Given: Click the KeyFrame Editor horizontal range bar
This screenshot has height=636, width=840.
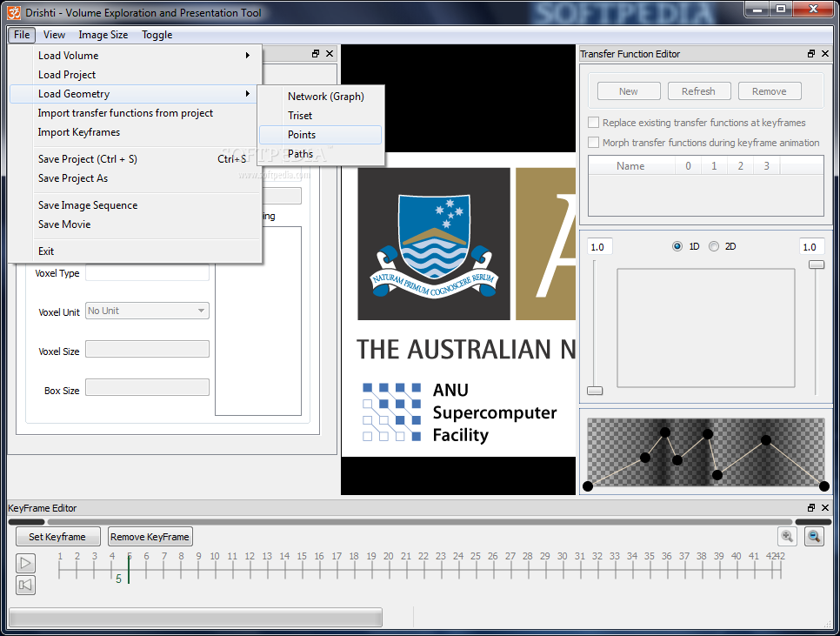Looking at the screenshot, I should tap(419, 522).
